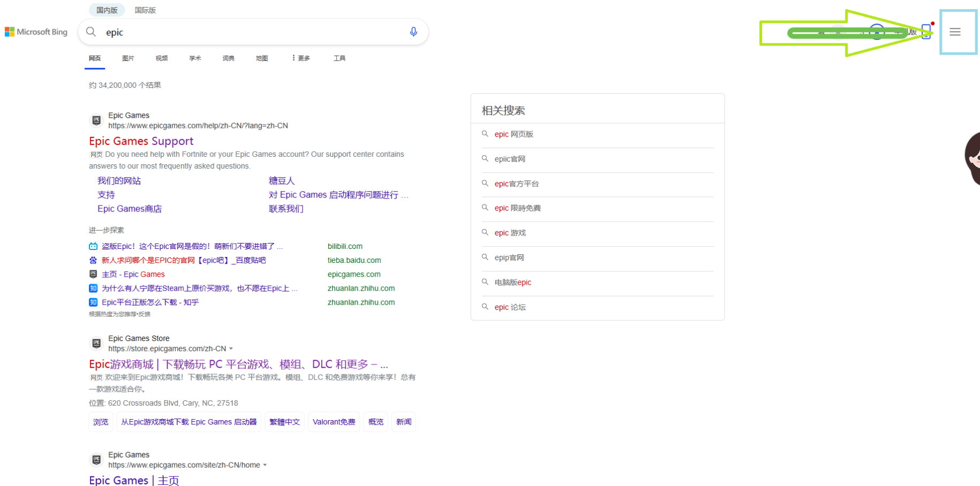Screen dimensions: 980x486
Task: Open related search epic 限時免費
Action: pyautogui.click(x=518, y=208)
